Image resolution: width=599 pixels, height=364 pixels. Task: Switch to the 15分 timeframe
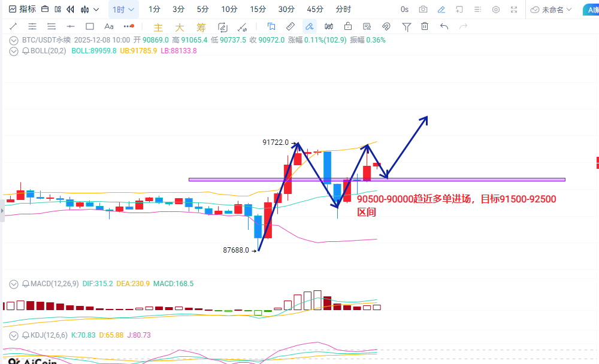(258, 9)
